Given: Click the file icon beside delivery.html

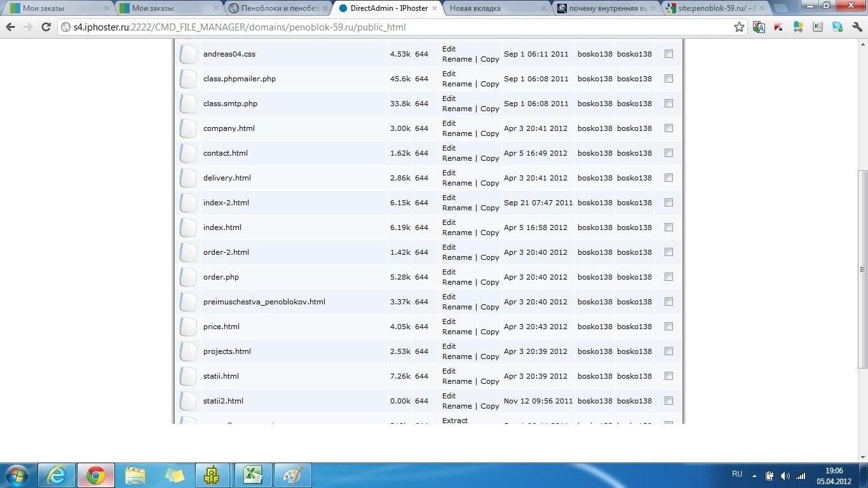Looking at the screenshot, I should click(188, 178).
